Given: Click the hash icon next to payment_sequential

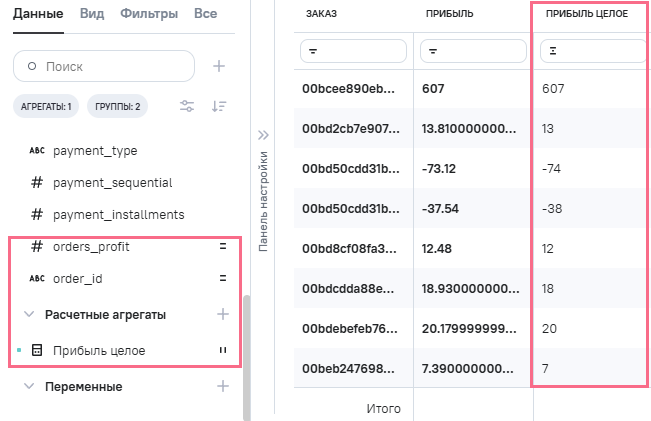Looking at the screenshot, I should point(37,183).
